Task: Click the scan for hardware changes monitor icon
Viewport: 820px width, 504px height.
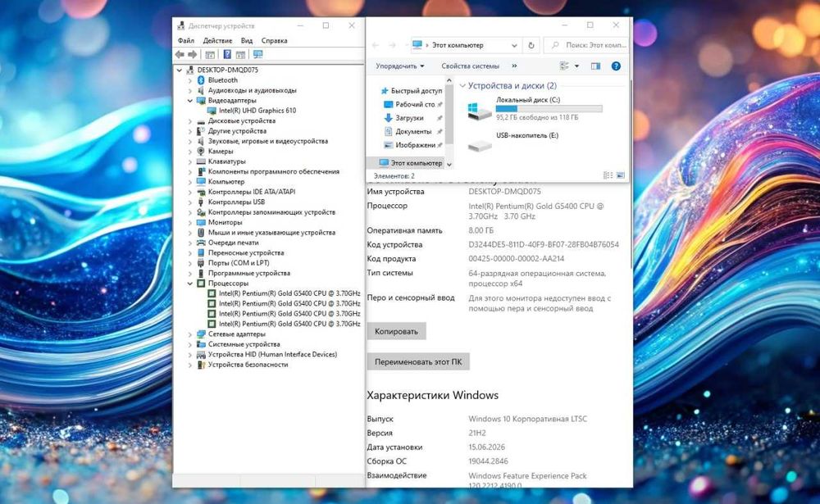Action: point(257,54)
